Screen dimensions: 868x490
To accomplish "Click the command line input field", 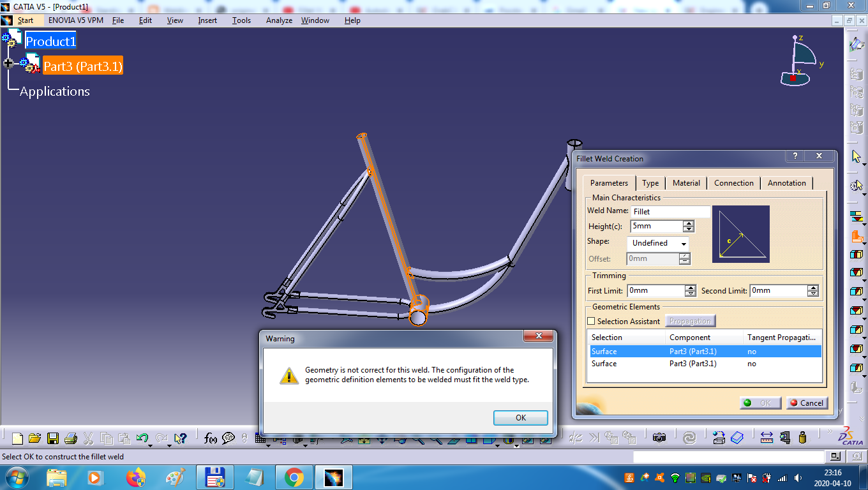I will [x=728, y=457].
